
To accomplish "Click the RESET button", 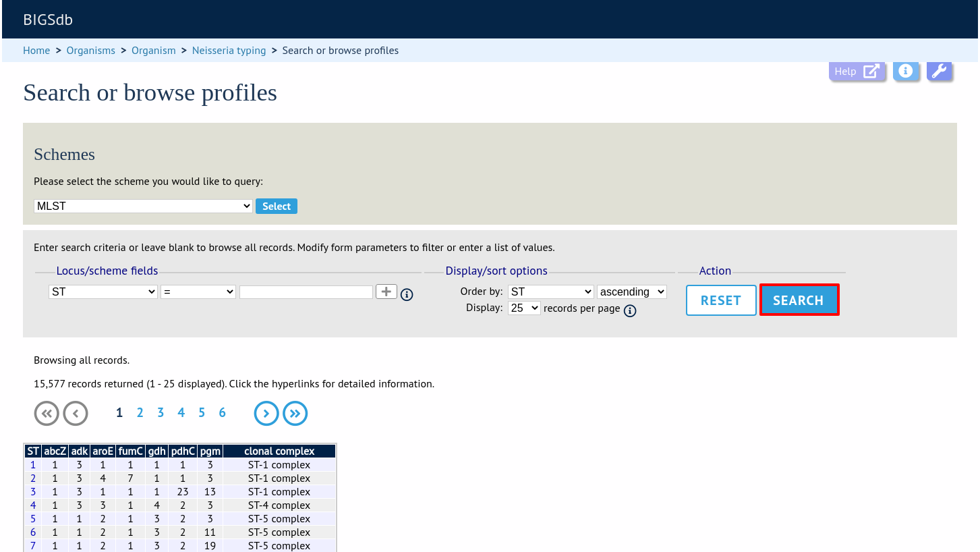I will click(721, 300).
